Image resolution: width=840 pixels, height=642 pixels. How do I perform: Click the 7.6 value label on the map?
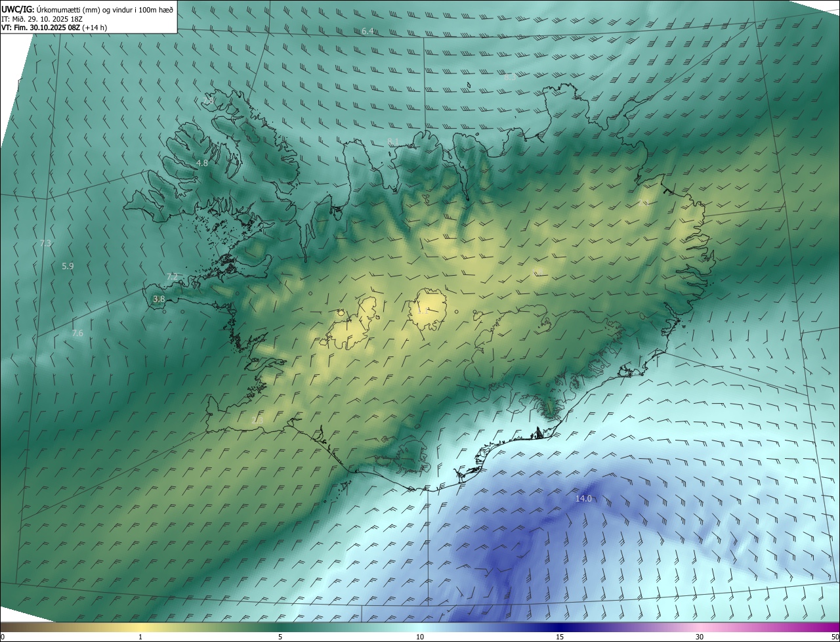77,333
